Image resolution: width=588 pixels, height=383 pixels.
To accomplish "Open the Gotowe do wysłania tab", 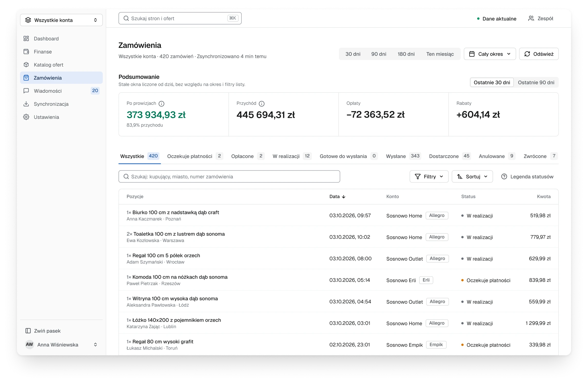I will point(348,156).
